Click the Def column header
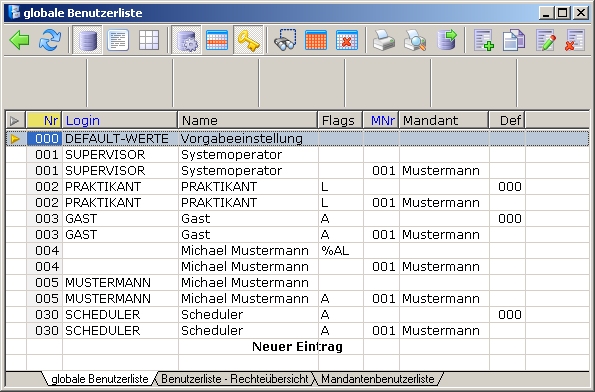595x392 pixels. [507, 121]
